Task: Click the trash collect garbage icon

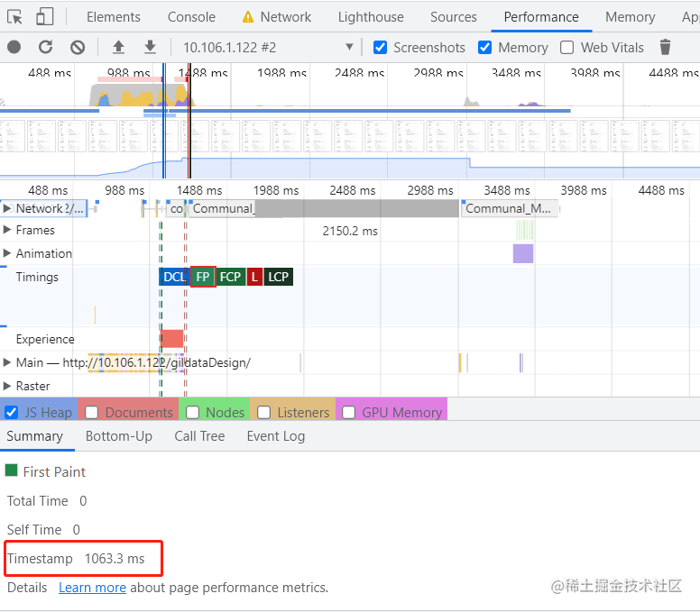Action: 665,47
